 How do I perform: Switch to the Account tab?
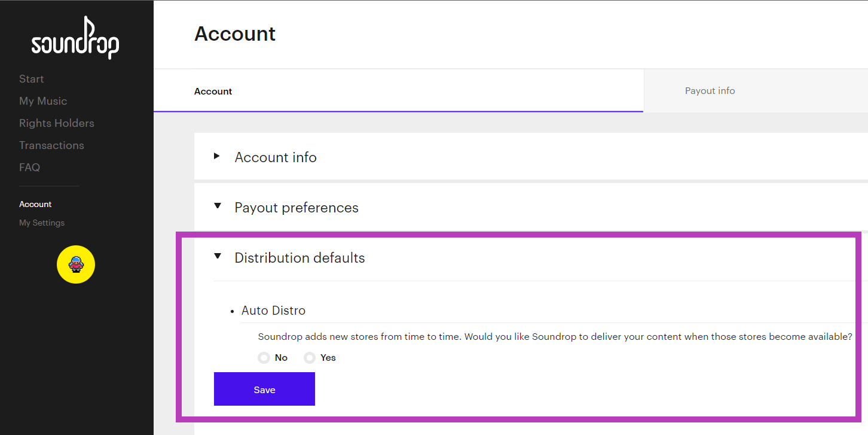(x=398, y=91)
